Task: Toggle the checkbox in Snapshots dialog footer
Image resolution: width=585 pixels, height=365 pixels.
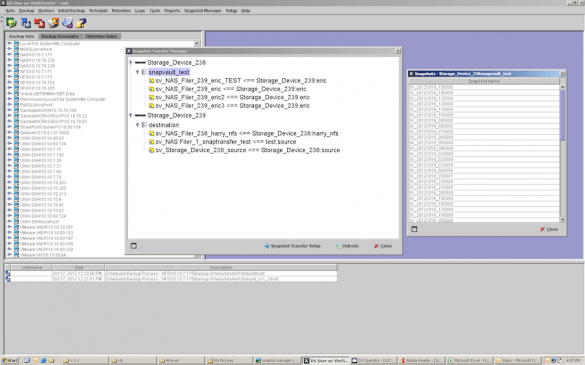Action: click(414, 229)
